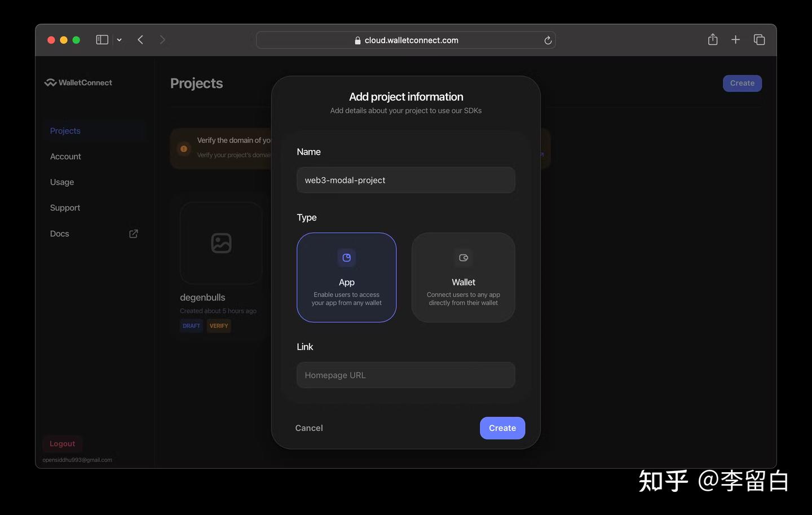Screen dimensions: 812x515
Task: Submit the dialog with the Create button
Action: point(502,428)
